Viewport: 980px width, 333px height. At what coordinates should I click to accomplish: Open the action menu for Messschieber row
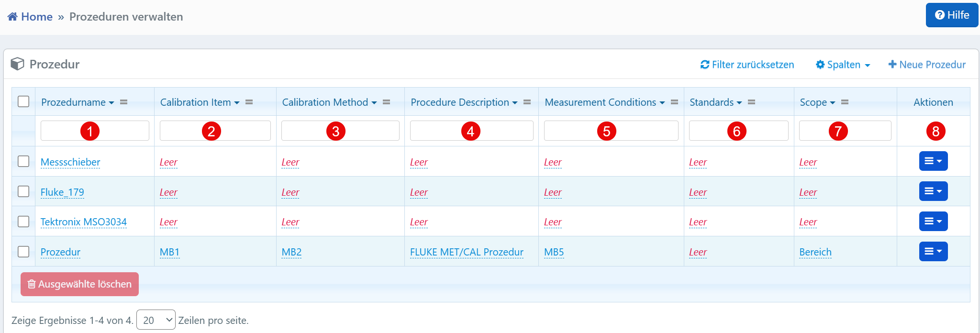(933, 161)
